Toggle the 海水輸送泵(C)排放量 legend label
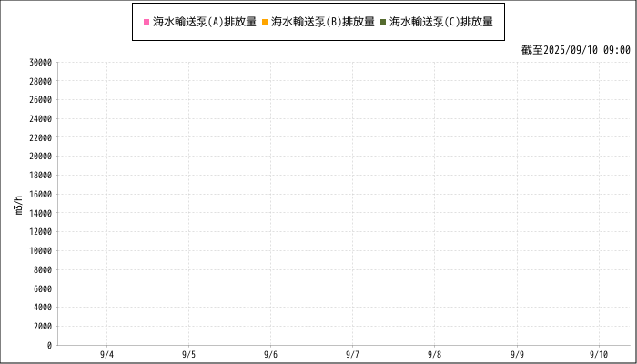The height and width of the screenshot is (364, 637). (441, 22)
